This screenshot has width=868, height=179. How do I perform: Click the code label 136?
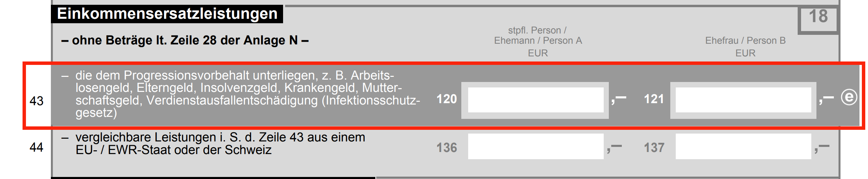click(x=447, y=148)
